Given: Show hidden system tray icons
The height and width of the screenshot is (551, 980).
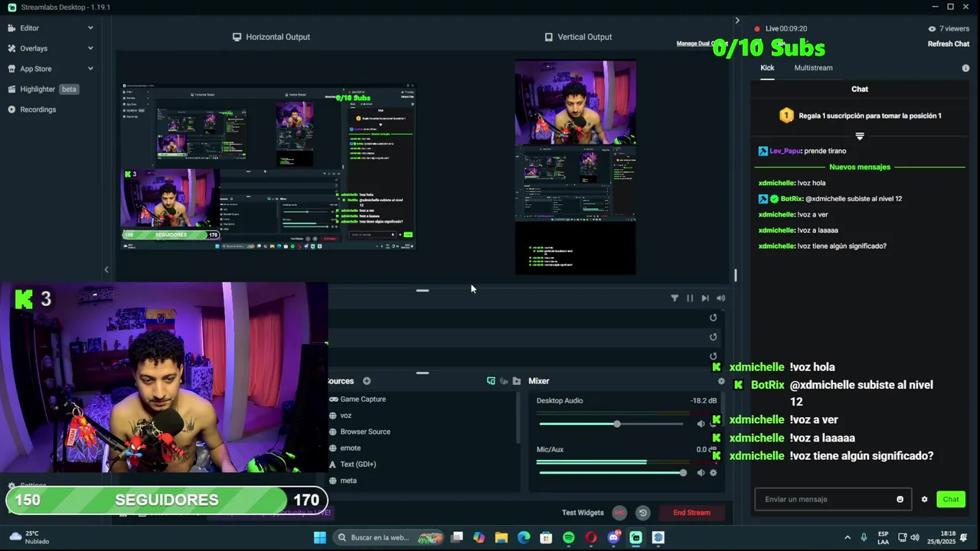Looking at the screenshot, I should pos(847,537).
